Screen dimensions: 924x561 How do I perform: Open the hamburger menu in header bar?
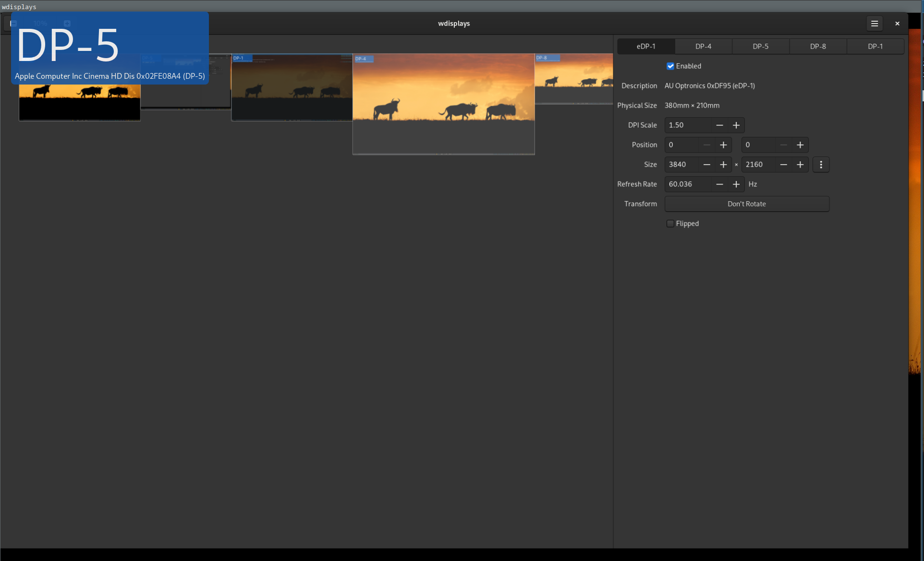tap(875, 24)
